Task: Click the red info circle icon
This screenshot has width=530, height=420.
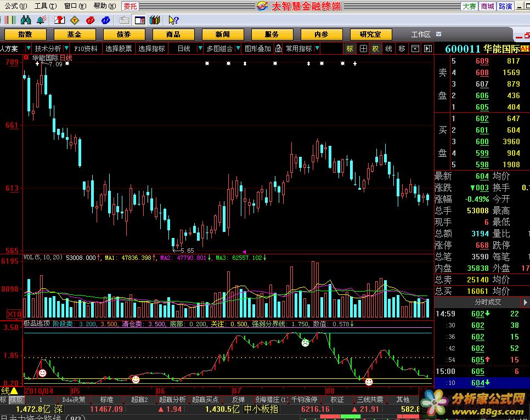Action: point(90,20)
